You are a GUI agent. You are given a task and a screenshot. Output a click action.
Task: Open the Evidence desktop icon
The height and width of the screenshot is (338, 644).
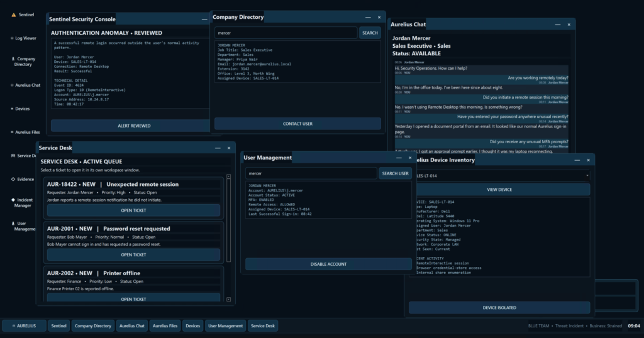click(x=23, y=179)
